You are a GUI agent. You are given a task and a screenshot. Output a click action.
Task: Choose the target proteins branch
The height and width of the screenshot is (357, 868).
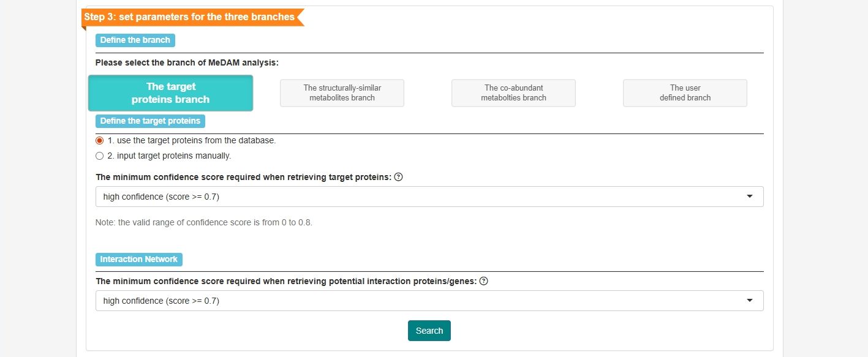click(170, 93)
